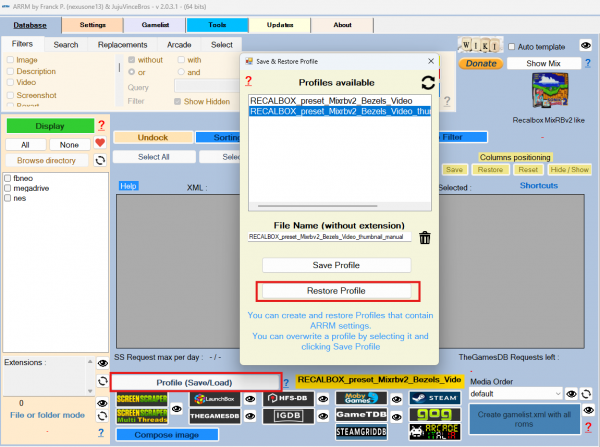This screenshot has width=600, height=447.
Task: Click the IGDB scraper logo
Action: point(287,414)
